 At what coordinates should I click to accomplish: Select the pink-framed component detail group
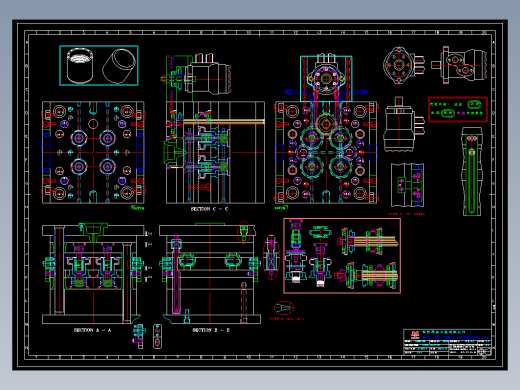pos(342,256)
